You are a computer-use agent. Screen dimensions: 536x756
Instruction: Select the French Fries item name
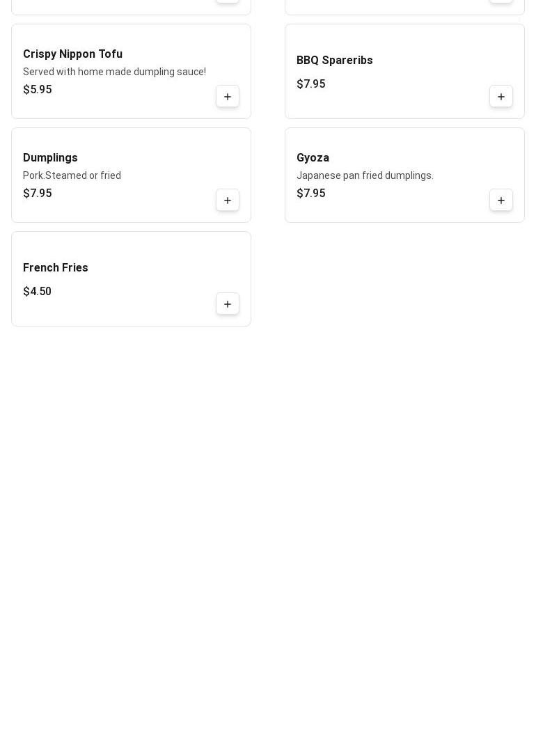(x=56, y=268)
